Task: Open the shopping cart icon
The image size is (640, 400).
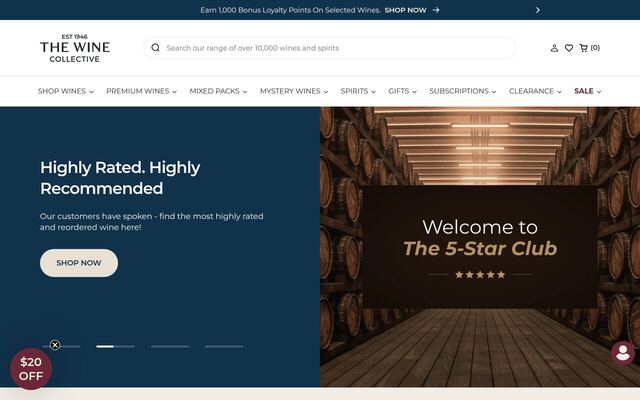Action: click(x=583, y=48)
